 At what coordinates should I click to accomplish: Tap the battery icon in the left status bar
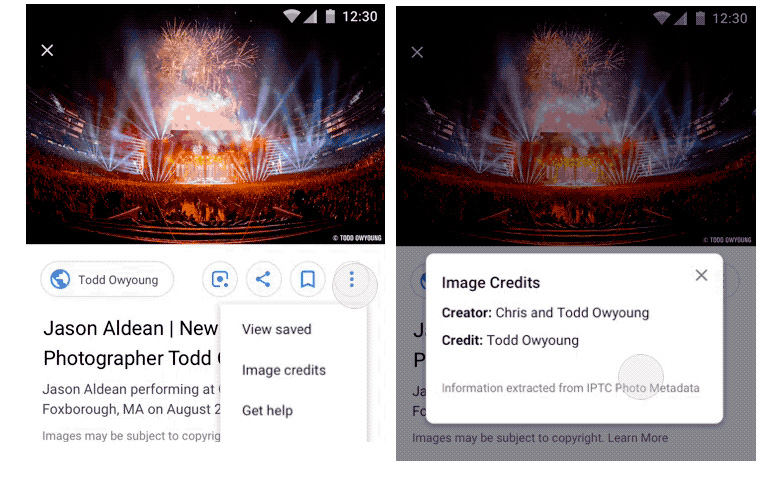coord(329,17)
